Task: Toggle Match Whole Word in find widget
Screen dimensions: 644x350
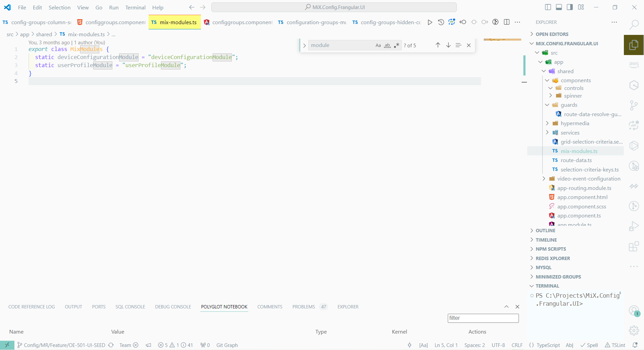Action: pyautogui.click(x=387, y=45)
